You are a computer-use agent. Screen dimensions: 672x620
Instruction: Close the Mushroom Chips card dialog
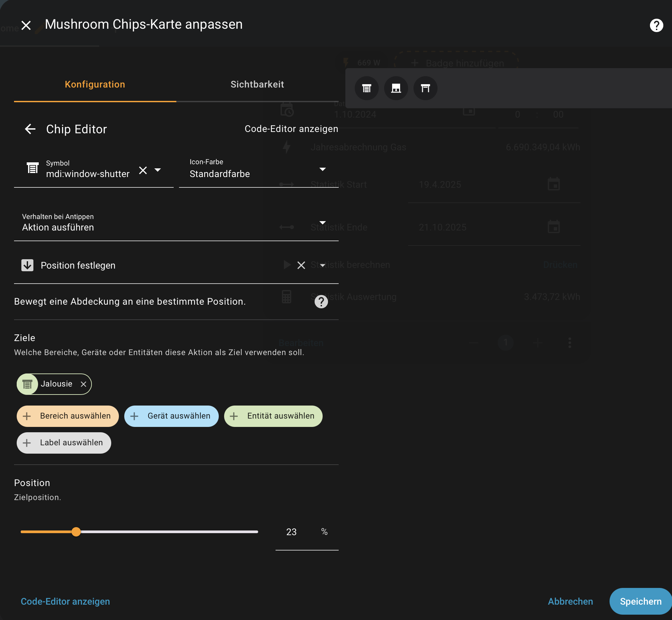click(x=26, y=25)
